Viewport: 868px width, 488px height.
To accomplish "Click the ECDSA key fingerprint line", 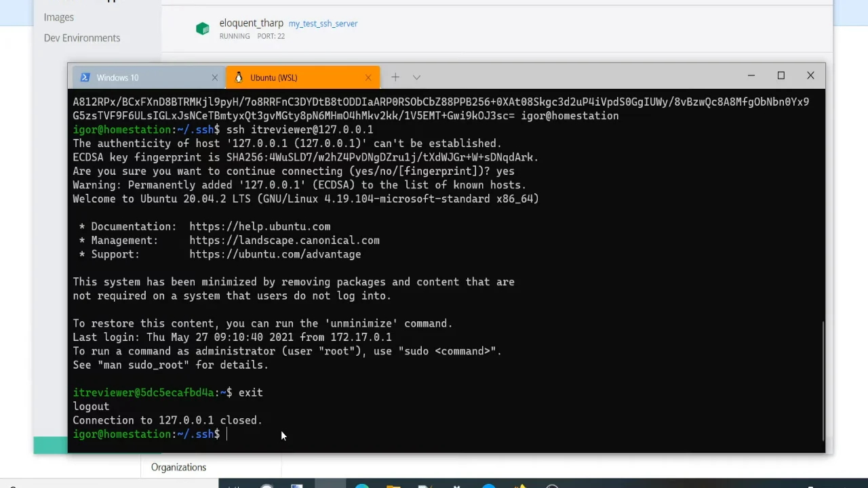I will pos(306,157).
